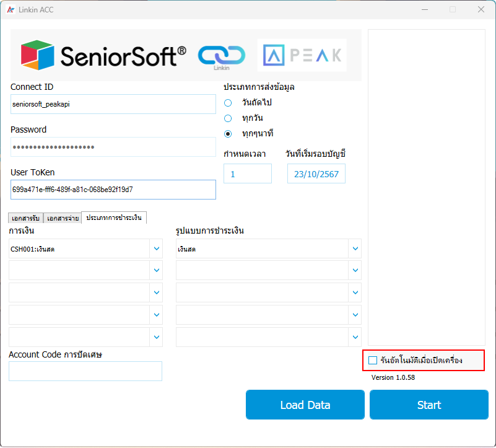
Task: Open fifth empty รูปแบบการชำระเงิน dropdown
Action: click(355, 337)
